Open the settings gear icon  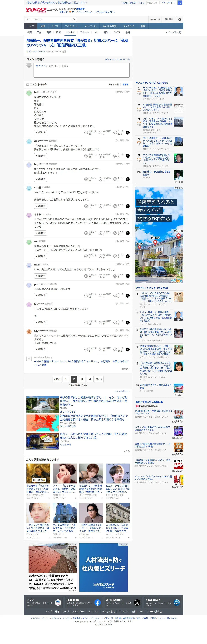pos(179,20)
